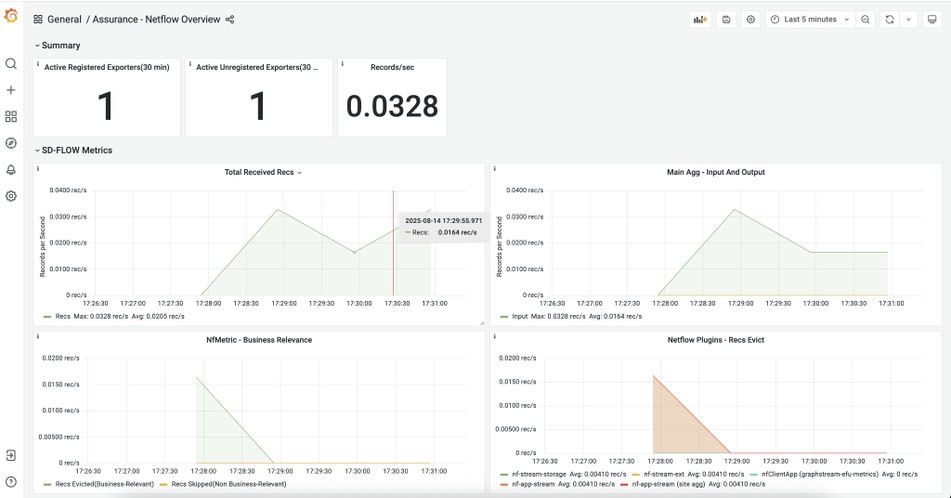Open Active Registered Exporters(30 min) panel title
The height and width of the screenshot is (498, 951).
click(107, 67)
